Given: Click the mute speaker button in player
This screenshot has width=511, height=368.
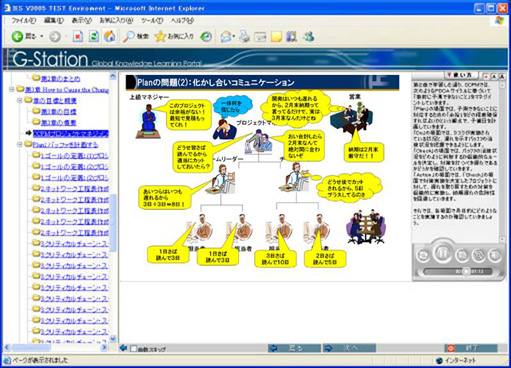Looking at the screenshot, I should [x=495, y=255].
